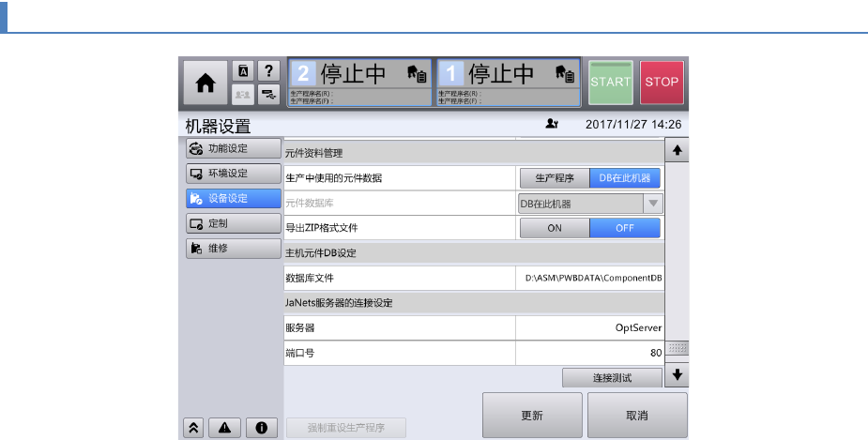The height and width of the screenshot is (440, 868).
Task: Click the 机器设置 page title
Action: [x=218, y=127]
